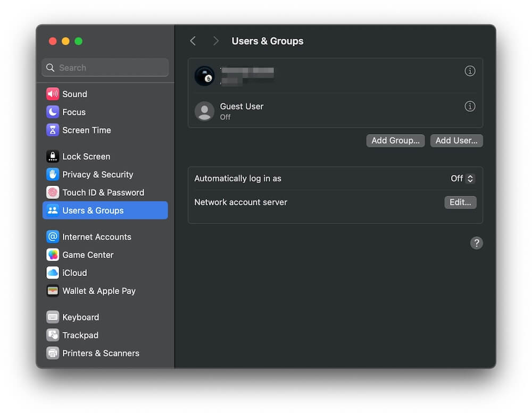The height and width of the screenshot is (416, 532).
Task: Click the Printers & Scanners icon
Action: click(53, 353)
